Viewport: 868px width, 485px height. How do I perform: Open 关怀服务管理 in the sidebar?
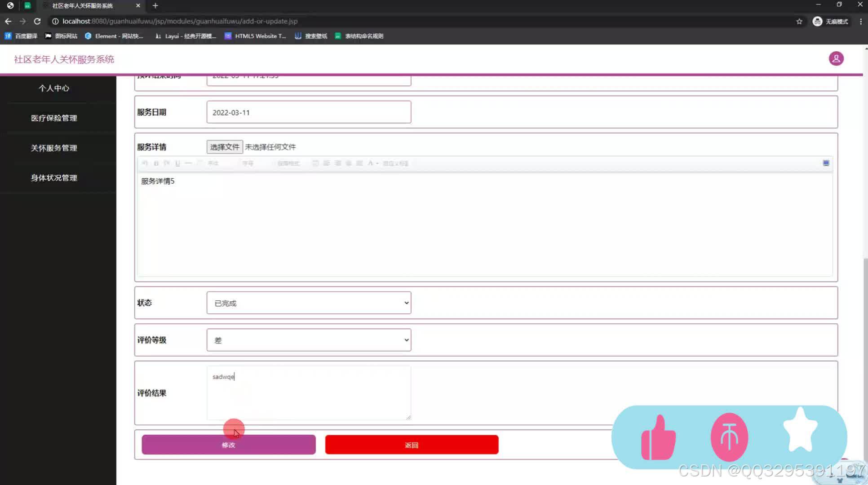pos(54,148)
